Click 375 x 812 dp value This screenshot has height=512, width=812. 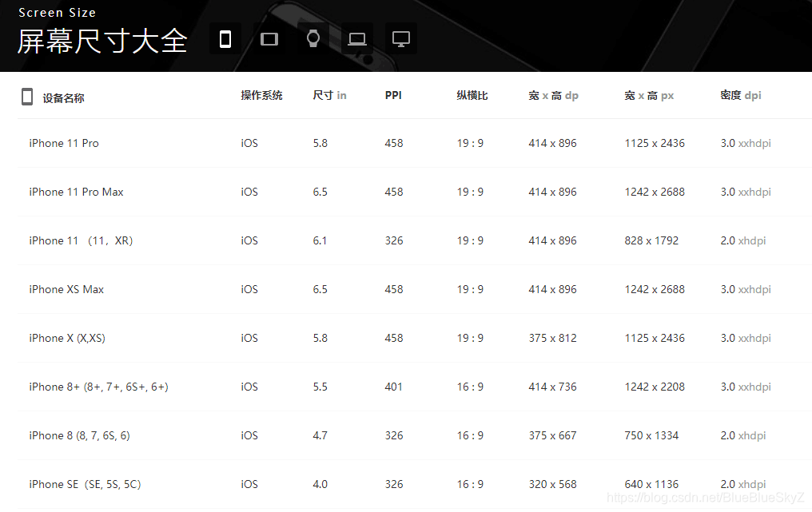click(x=552, y=338)
